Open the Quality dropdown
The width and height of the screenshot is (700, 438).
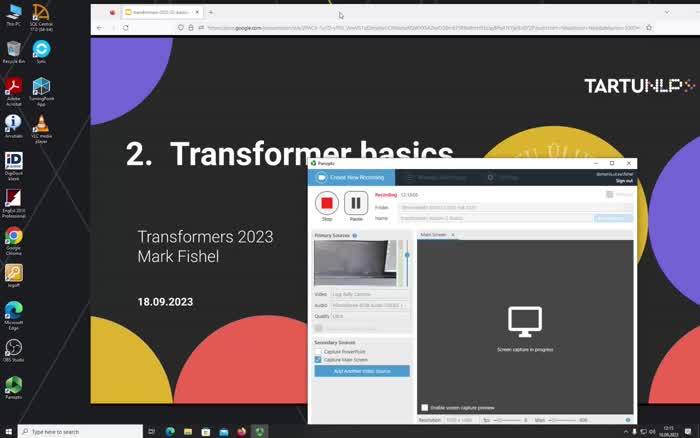(x=370, y=316)
